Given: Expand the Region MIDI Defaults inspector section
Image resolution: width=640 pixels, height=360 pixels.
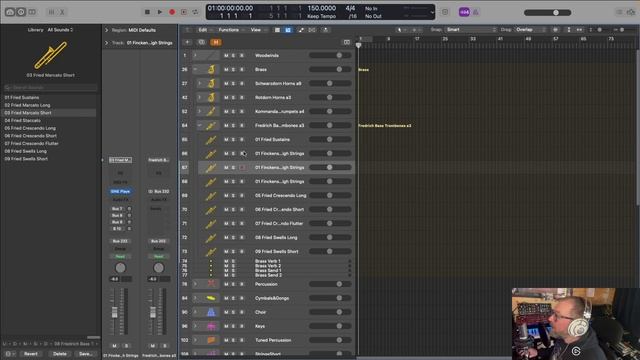Looking at the screenshot, I should point(107,30).
